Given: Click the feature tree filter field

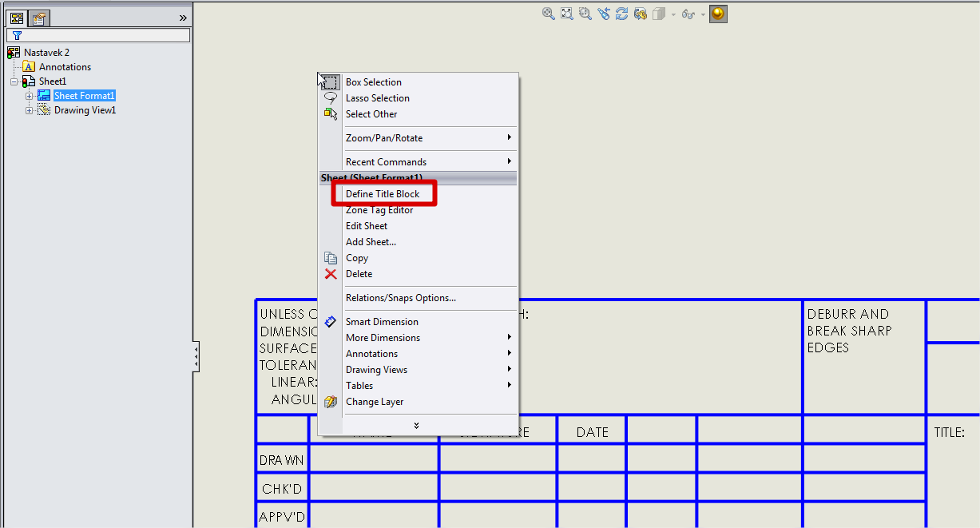Looking at the screenshot, I should click(104, 36).
